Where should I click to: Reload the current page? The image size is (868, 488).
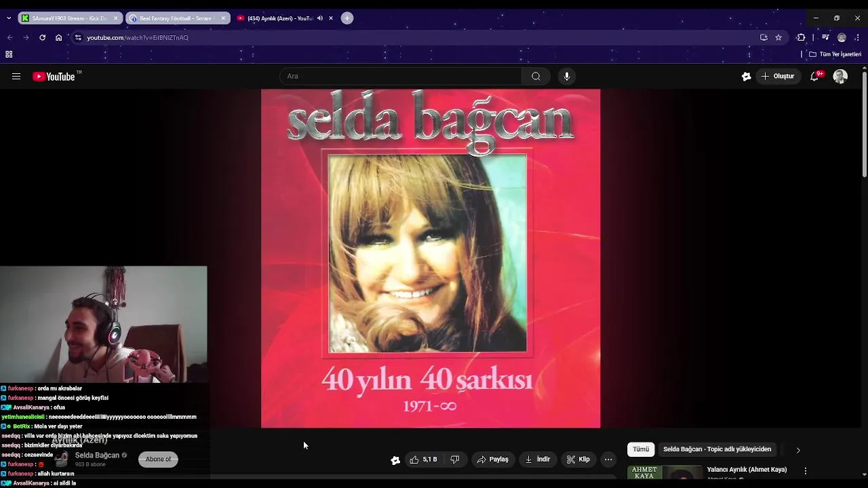click(x=42, y=37)
